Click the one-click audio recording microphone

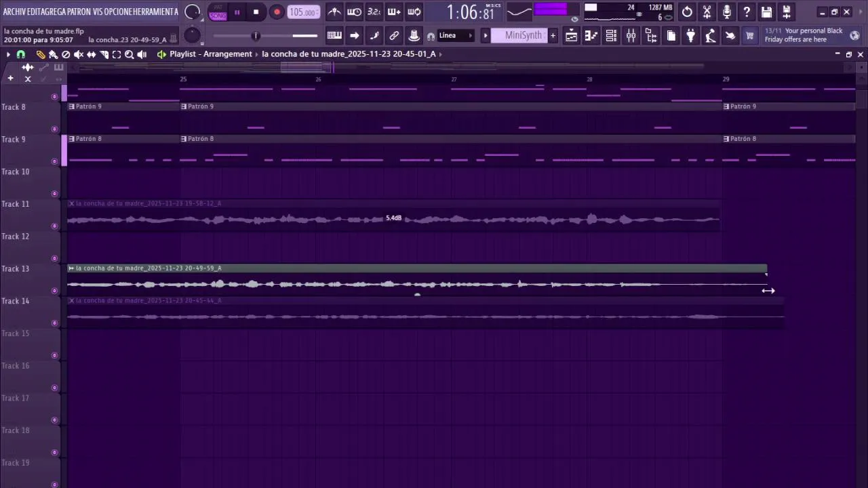[x=727, y=12]
